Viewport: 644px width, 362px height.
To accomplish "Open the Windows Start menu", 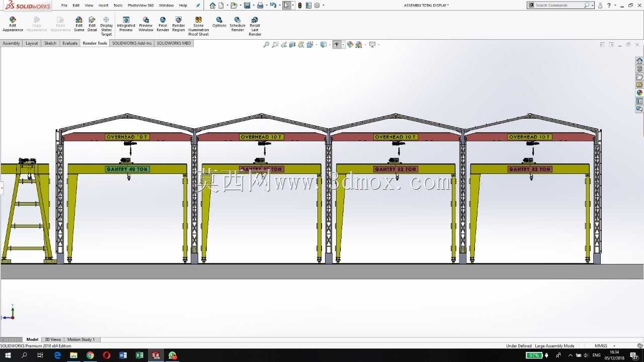I will [8, 355].
